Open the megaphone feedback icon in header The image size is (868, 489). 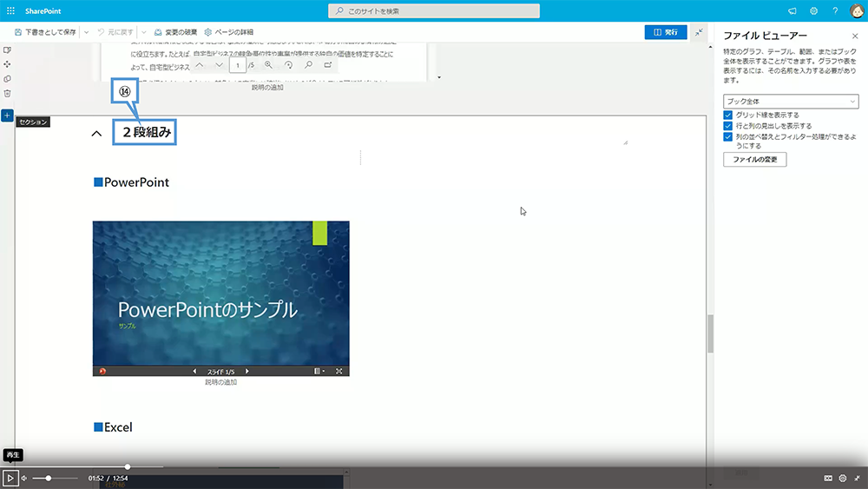click(792, 11)
